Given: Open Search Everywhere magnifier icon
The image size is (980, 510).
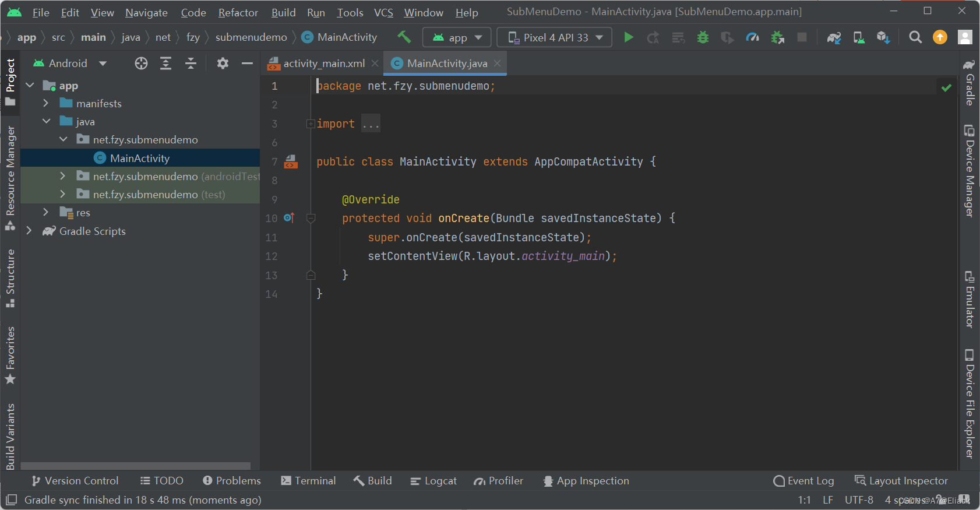Looking at the screenshot, I should tap(915, 37).
